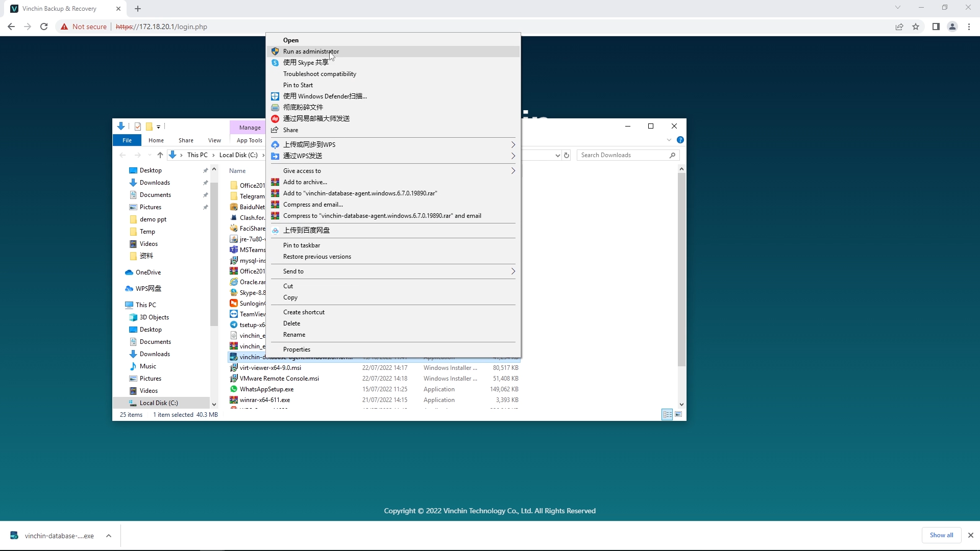Click Restore previous versions

(393, 257)
